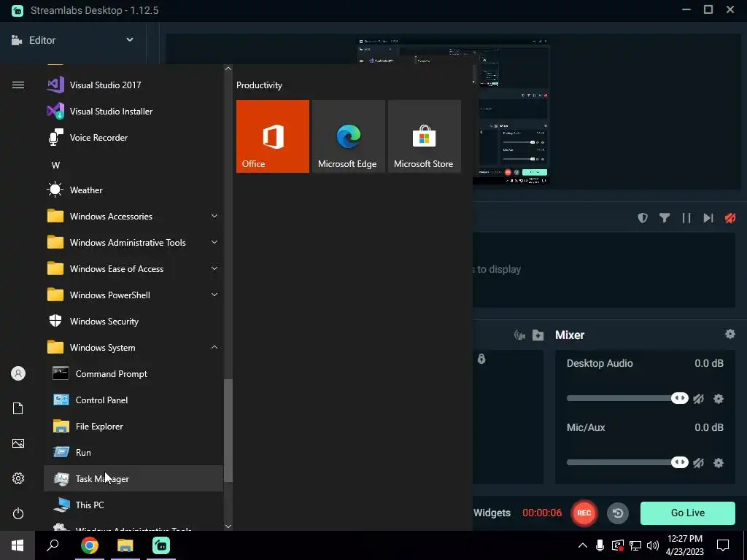Open Visual Studio 2017 from Start menu
The image size is (747, 560).
tap(133, 85)
